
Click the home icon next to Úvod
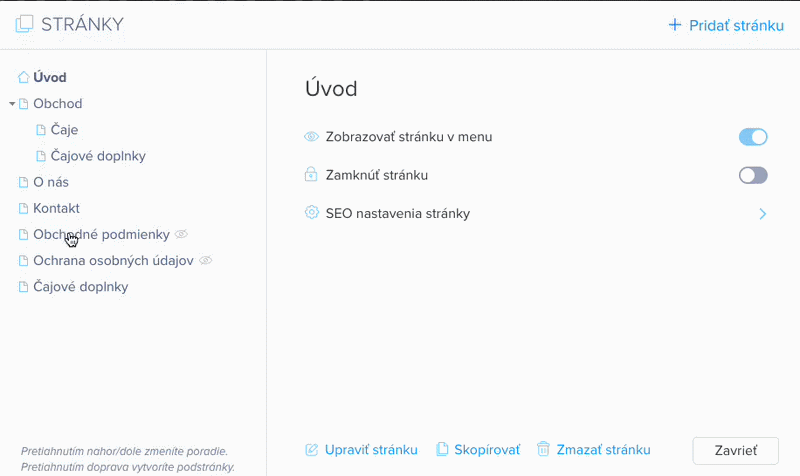point(24,77)
